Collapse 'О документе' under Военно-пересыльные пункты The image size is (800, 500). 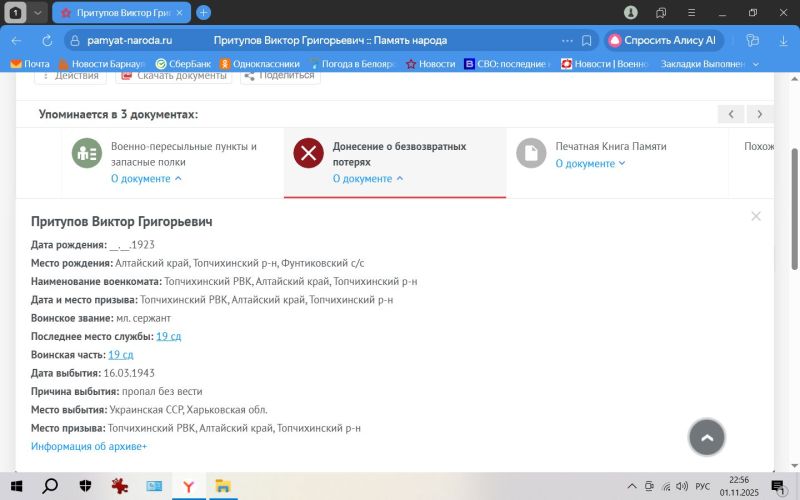coord(146,179)
